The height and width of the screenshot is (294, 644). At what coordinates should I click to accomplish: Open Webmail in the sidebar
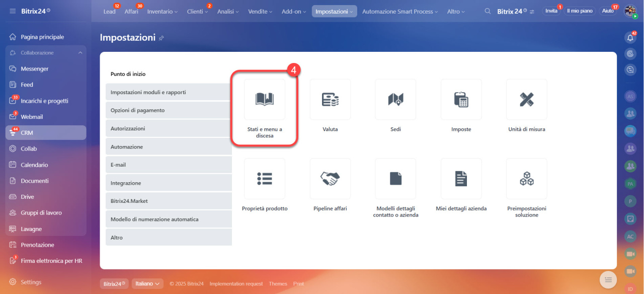click(46, 117)
